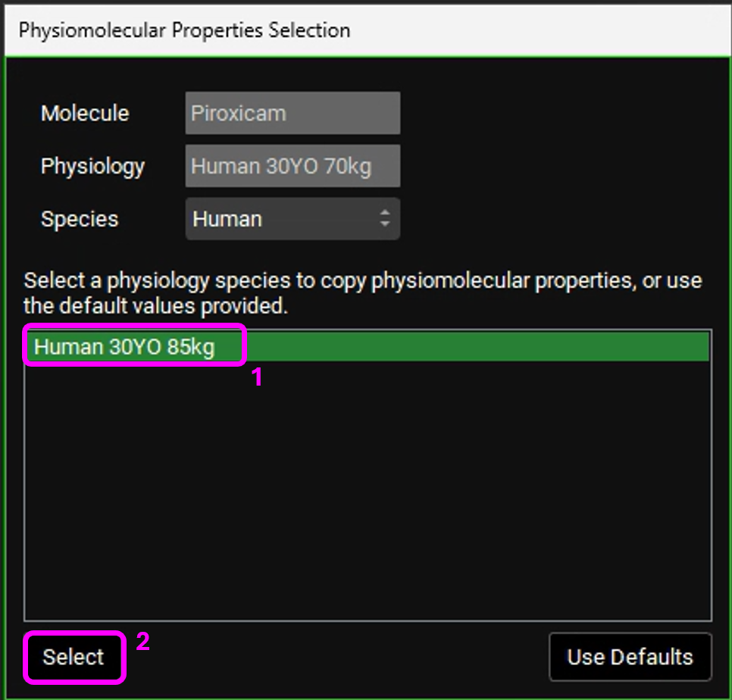Click the Piroxicam text in Molecule box
The height and width of the screenshot is (700, 732).
[239, 114]
